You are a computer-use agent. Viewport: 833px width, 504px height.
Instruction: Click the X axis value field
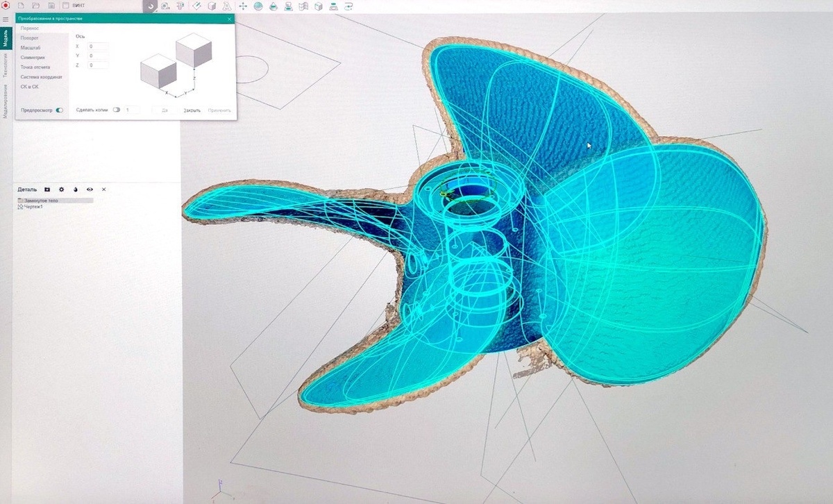(99, 46)
